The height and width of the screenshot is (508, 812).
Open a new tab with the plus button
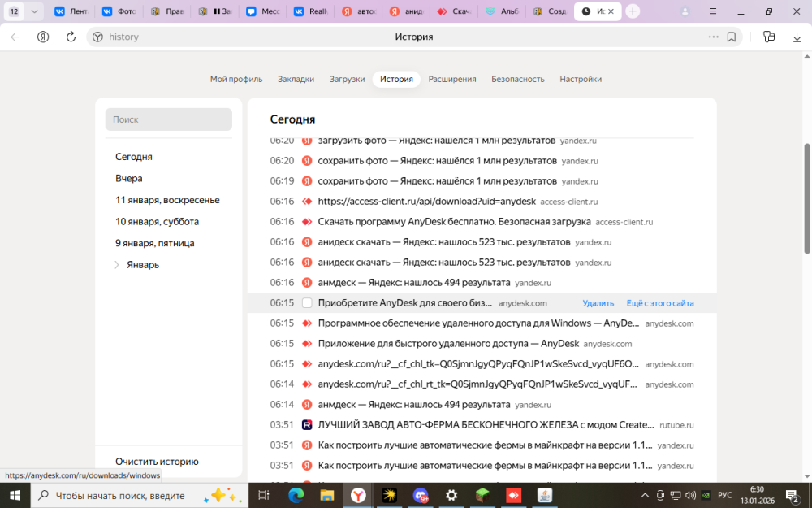click(x=633, y=11)
